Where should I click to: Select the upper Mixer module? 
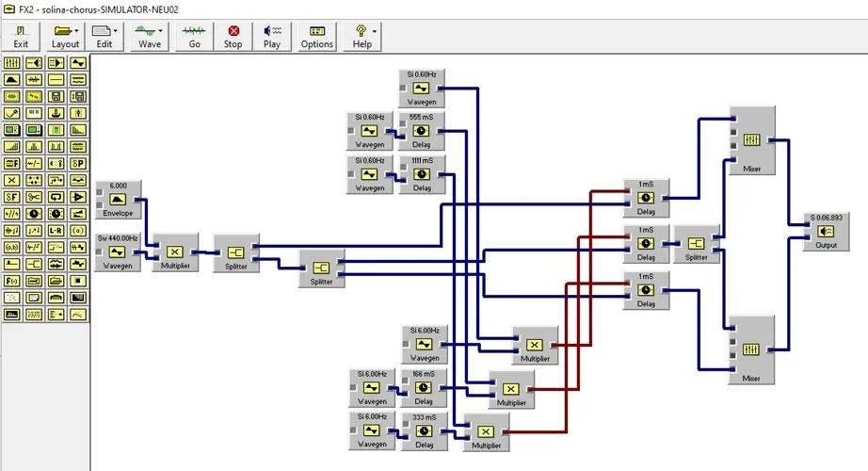[x=752, y=140]
